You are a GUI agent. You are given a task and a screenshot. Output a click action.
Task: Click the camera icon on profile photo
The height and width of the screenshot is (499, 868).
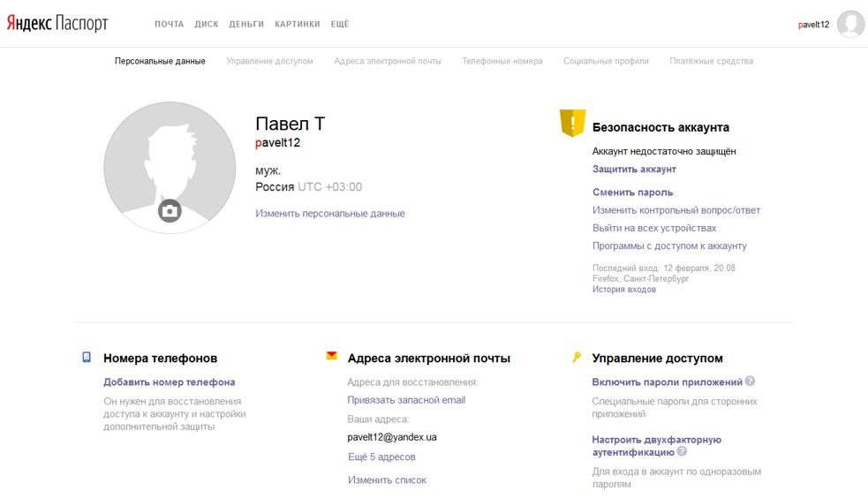pos(170,210)
